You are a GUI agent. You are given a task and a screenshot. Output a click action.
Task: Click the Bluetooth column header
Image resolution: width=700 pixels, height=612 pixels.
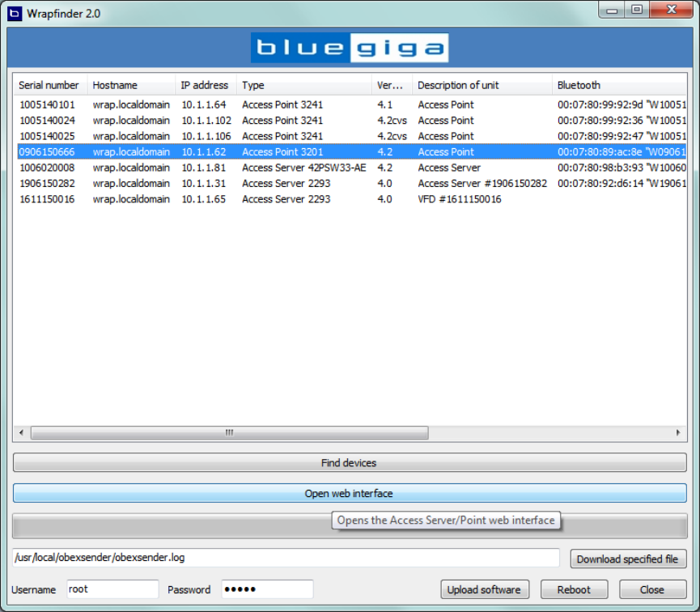click(619, 85)
